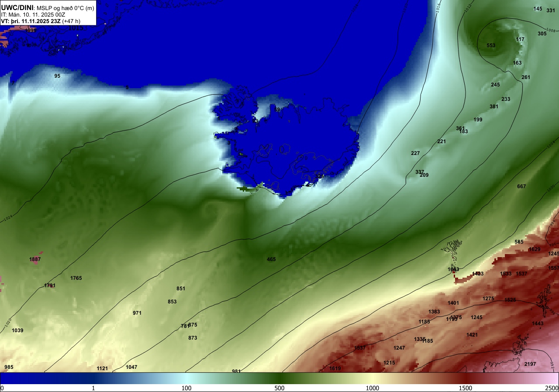Click the 100 label on the colour scale
Viewport: 559px width, 392px height.
click(186, 388)
